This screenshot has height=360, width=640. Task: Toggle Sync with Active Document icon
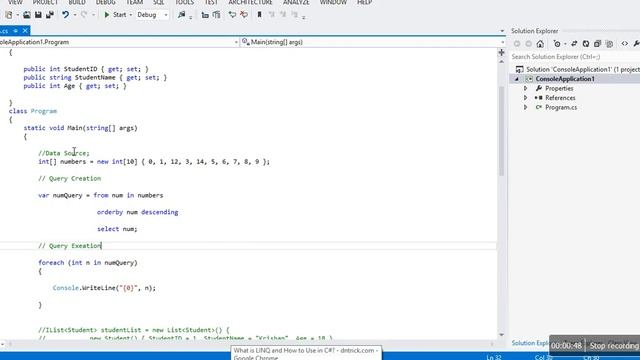(574, 44)
